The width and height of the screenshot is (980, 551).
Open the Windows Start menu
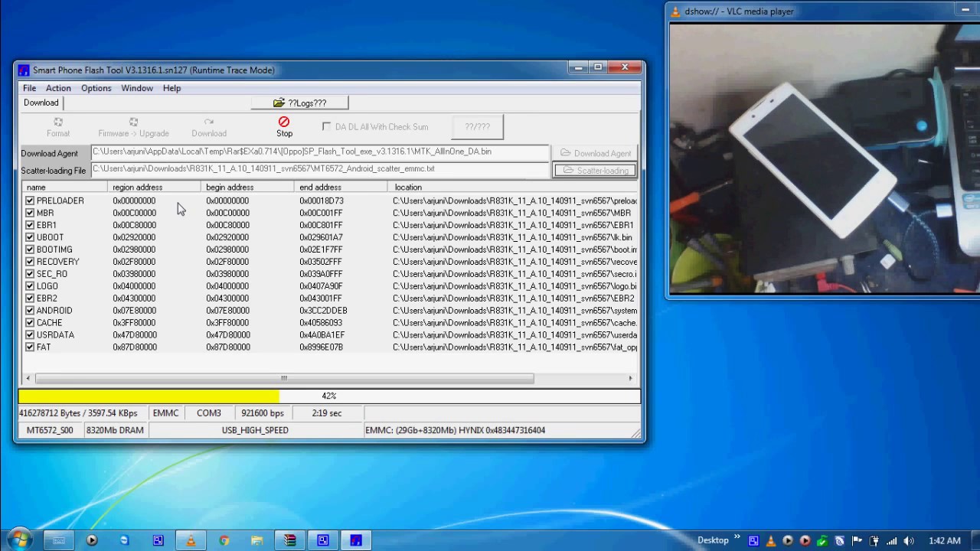19,540
